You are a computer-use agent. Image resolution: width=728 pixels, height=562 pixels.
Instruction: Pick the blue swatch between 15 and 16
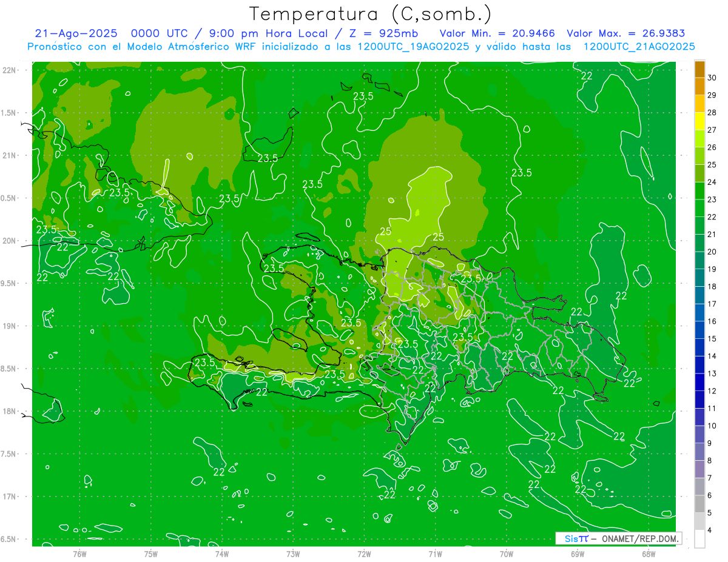click(699, 330)
